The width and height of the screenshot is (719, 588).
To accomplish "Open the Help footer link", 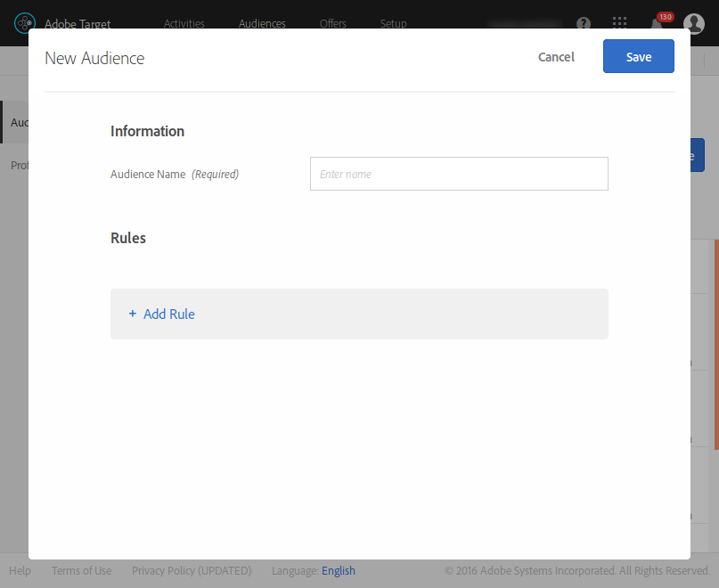I will click(x=20, y=570).
